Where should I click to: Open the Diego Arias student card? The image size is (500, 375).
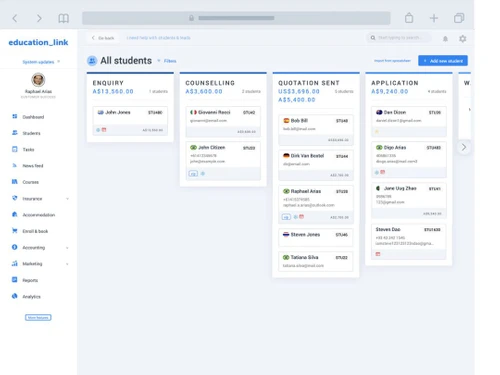point(409,160)
